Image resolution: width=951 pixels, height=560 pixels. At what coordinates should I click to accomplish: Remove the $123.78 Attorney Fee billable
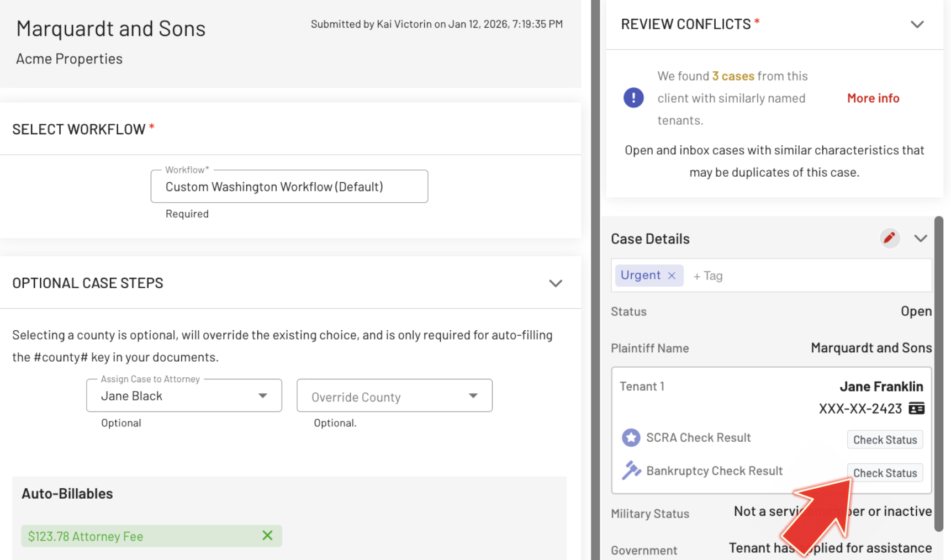coord(267,535)
